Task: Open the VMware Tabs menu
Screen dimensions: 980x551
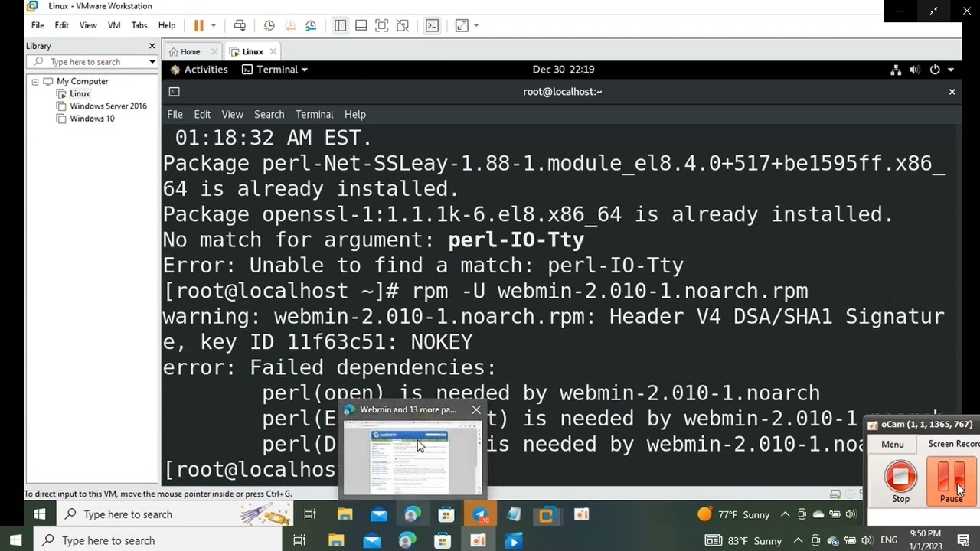Action: pyautogui.click(x=139, y=25)
